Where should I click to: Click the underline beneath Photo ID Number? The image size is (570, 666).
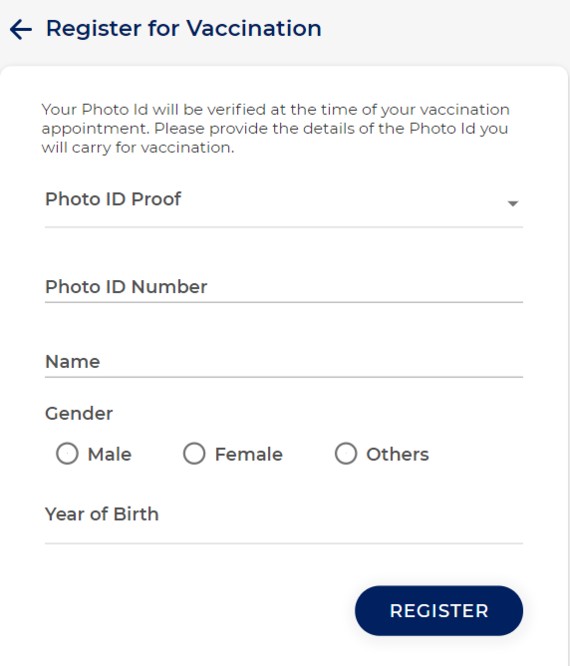point(284,302)
